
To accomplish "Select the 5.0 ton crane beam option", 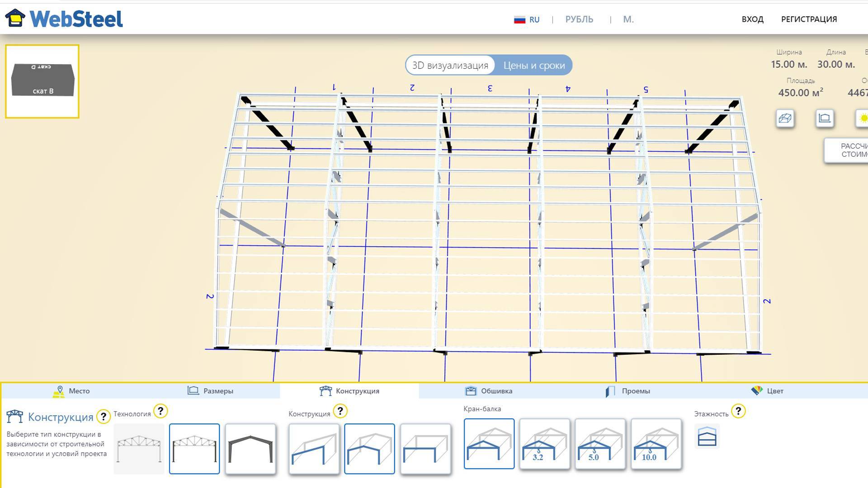I will (600, 444).
